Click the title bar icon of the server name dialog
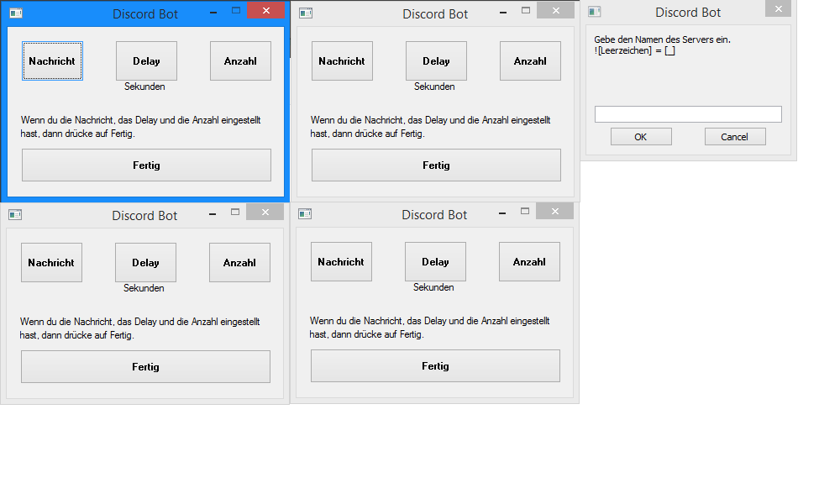Viewport: 840px width, 504px height. point(595,12)
